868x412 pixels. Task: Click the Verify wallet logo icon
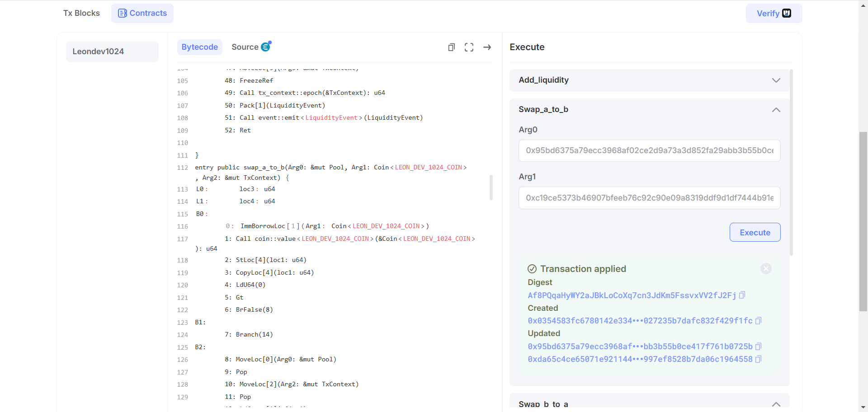(x=787, y=13)
